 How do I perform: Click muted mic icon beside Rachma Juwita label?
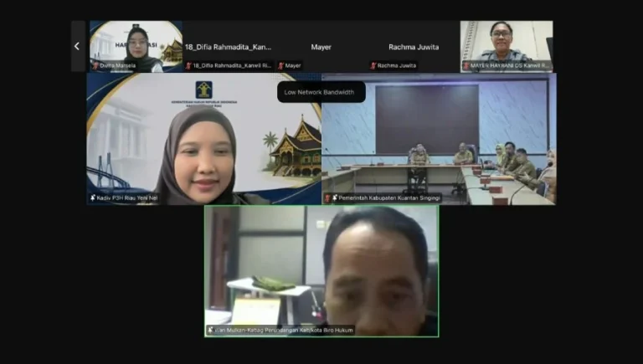[x=373, y=65]
